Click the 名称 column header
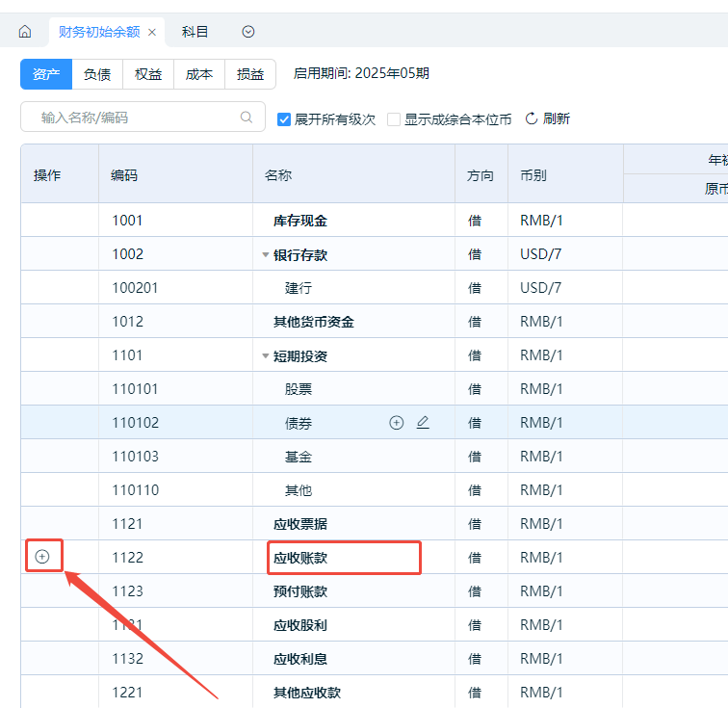This screenshot has width=728, height=708. (x=278, y=175)
